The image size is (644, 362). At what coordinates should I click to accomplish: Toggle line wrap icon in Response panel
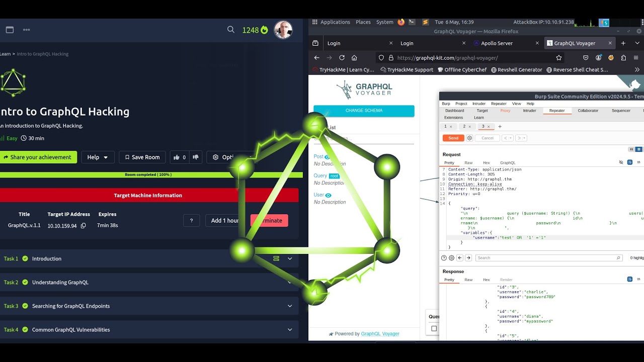click(x=630, y=279)
